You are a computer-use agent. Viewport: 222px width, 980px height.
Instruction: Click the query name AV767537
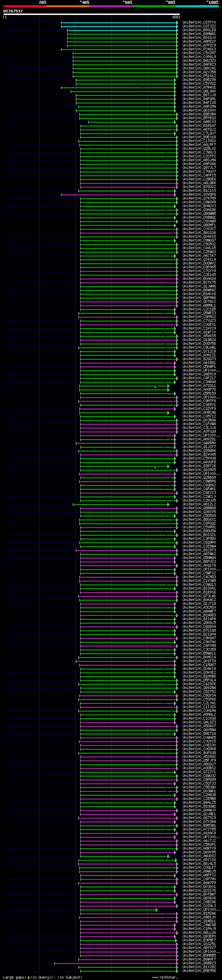(13, 11)
